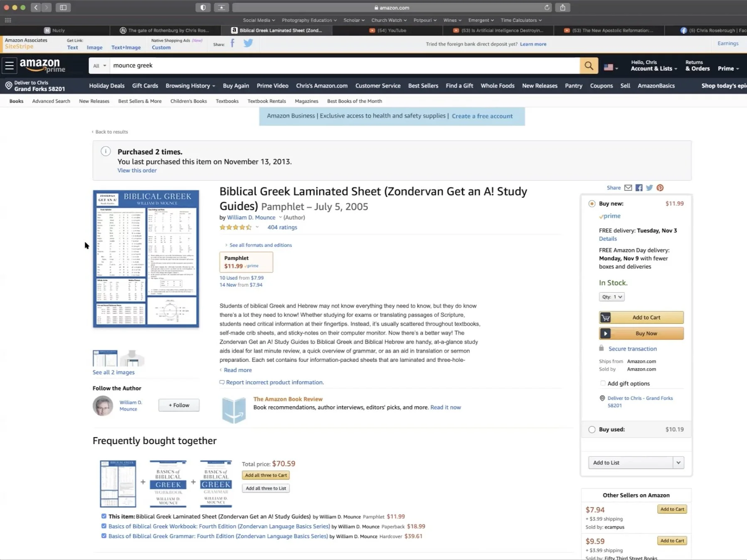The image size is (747, 560).
Task: Open the All search category dropdown
Action: 99,66
